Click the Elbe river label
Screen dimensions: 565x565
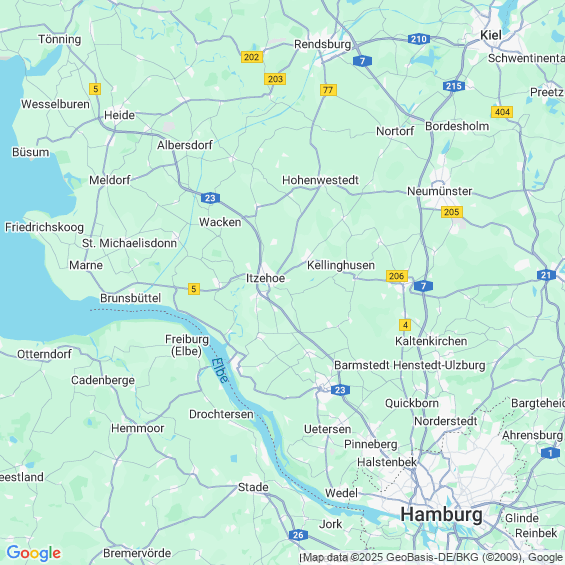[220, 370]
